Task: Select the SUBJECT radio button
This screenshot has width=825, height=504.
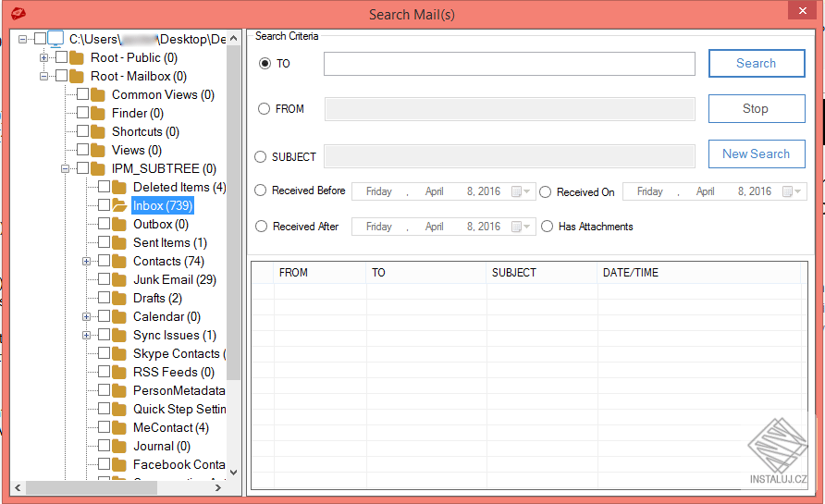Action: (x=261, y=157)
